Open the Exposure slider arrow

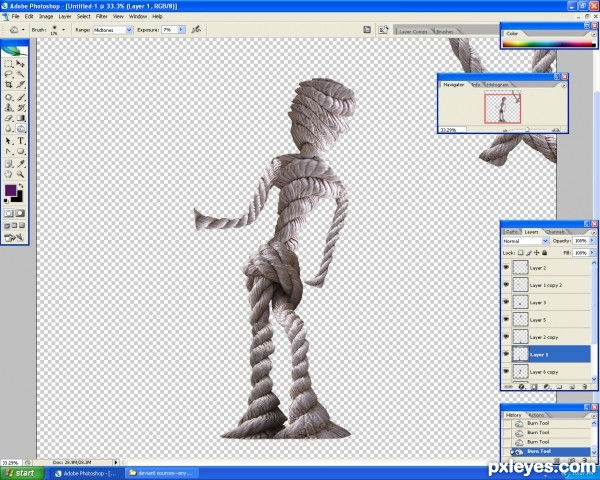[x=181, y=29]
